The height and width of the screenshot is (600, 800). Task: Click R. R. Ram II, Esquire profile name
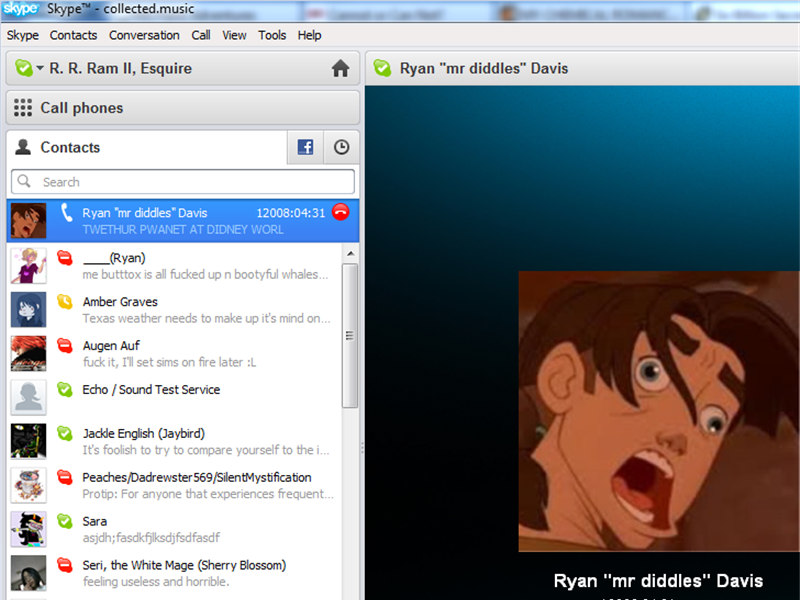[120, 68]
